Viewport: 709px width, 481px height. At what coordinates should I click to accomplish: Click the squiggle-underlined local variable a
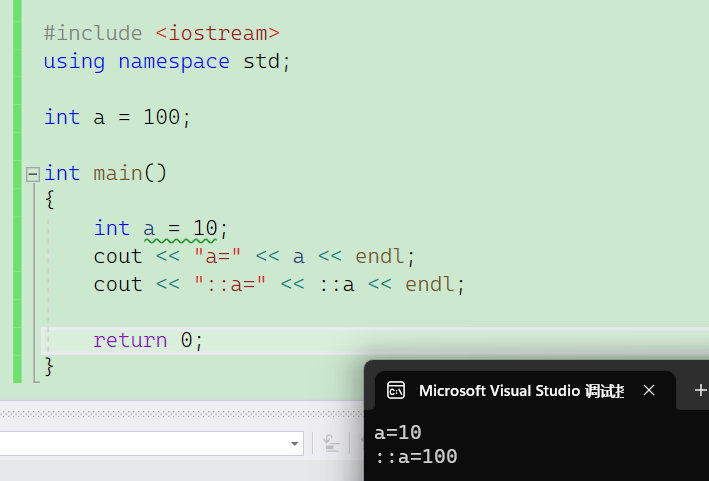(x=150, y=228)
